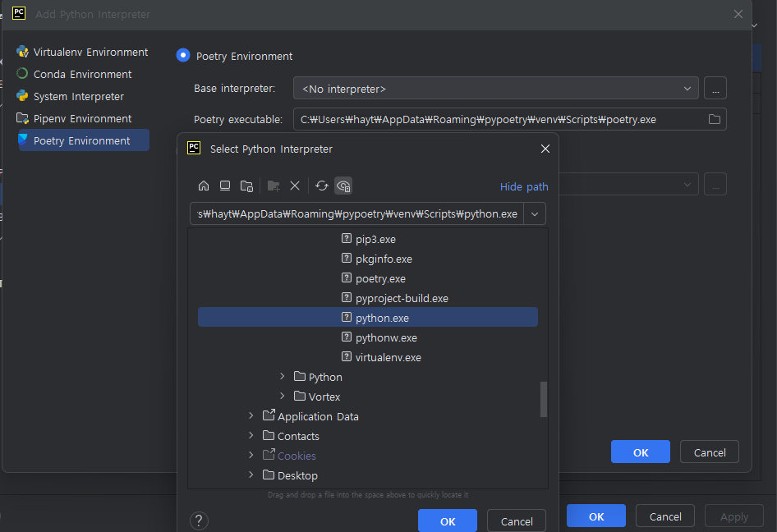The width and height of the screenshot is (777, 532).
Task: Click the Virtualenv Environment python icon
Action: 22,52
